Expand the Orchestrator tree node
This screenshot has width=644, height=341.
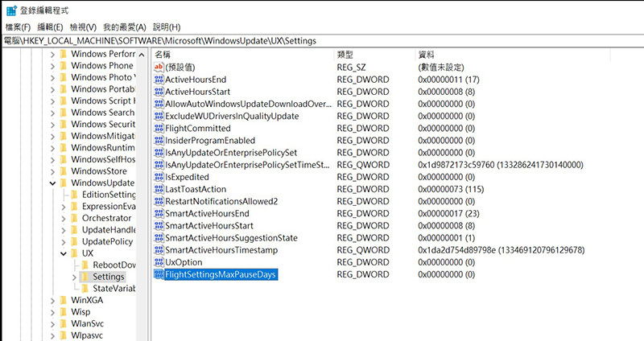(64, 218)
